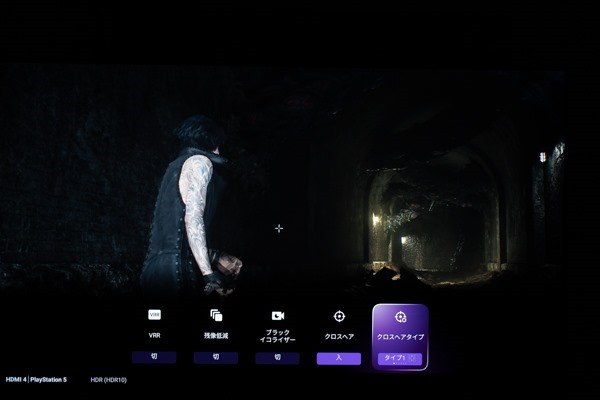Select the ブラックイコライザー black equalizer icon

[277, 315]
